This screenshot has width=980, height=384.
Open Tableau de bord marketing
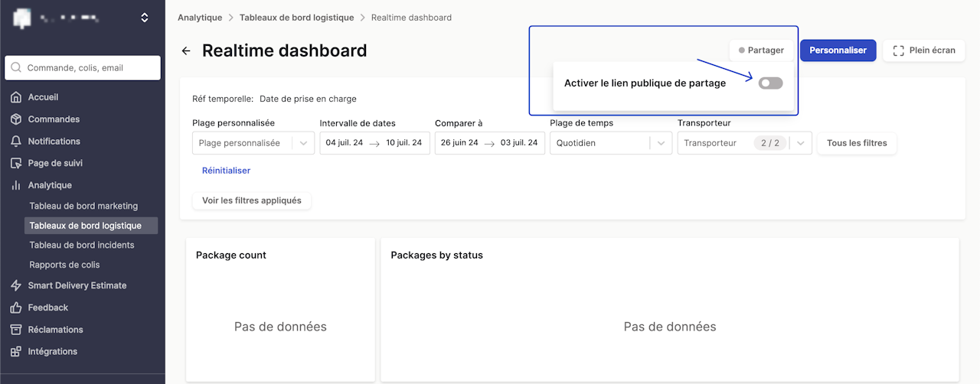pyautogui.click(x=83, y=206)
